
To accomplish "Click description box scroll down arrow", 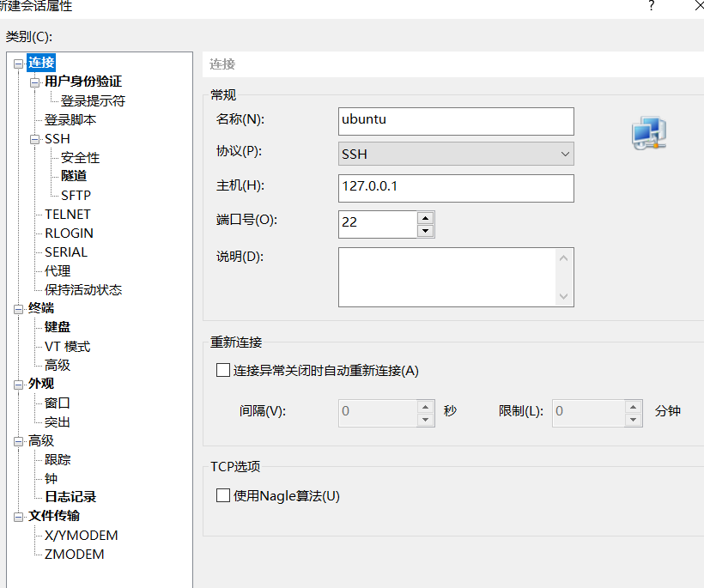I will point(564,296).
